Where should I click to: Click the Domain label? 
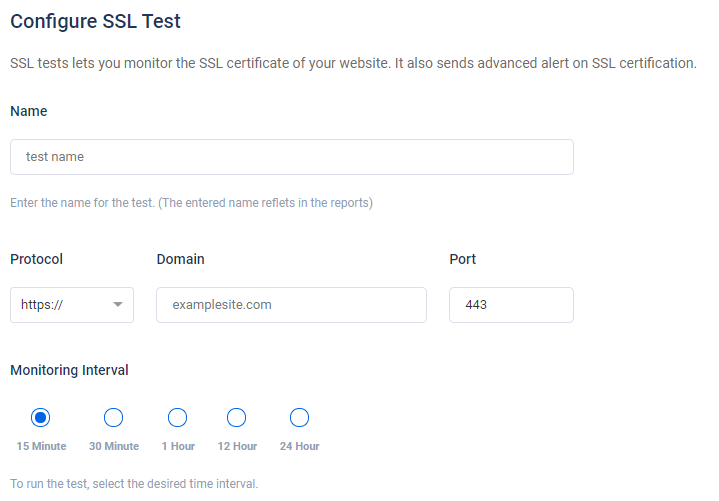[180, 259]
